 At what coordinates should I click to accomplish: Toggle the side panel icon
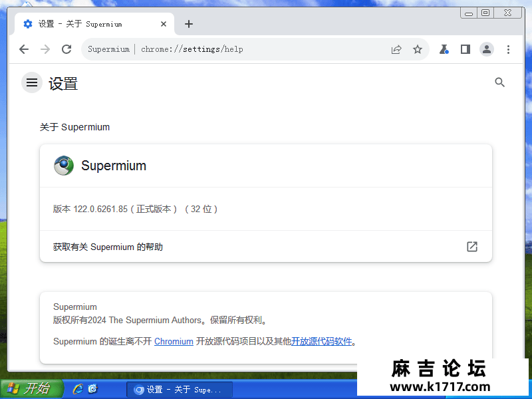pyautogui.click(x=465, y=49)
